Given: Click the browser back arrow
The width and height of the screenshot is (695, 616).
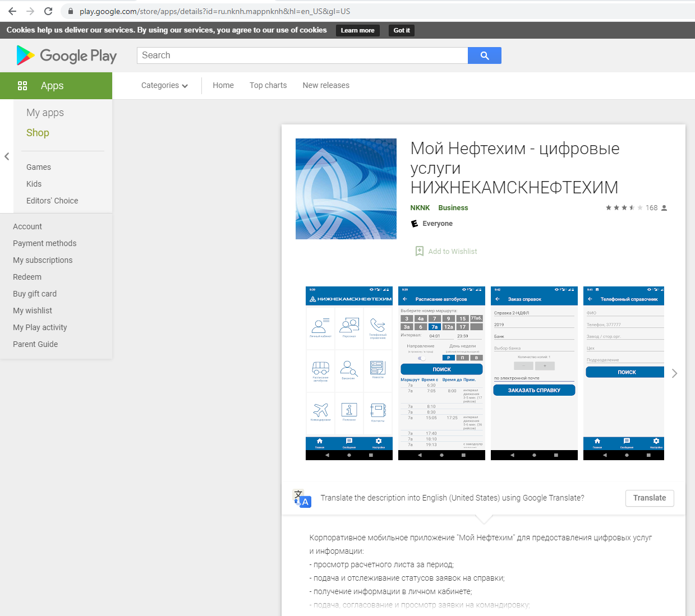Looking at the screenshot, I should tap(12, 11).
